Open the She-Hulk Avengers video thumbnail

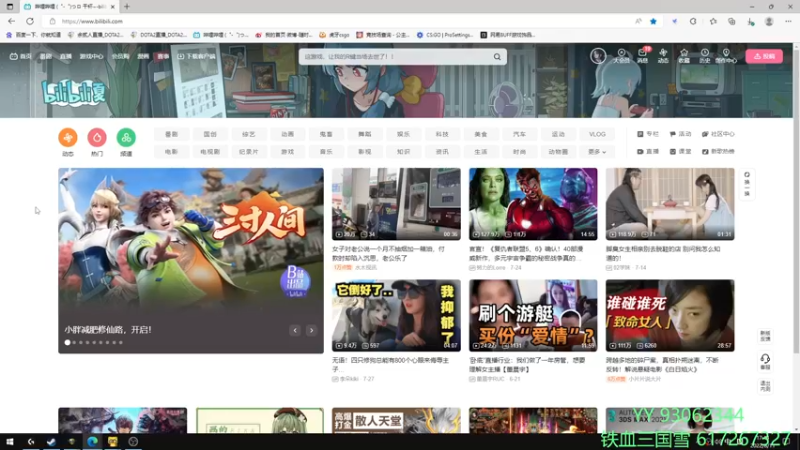coord(533,204)
